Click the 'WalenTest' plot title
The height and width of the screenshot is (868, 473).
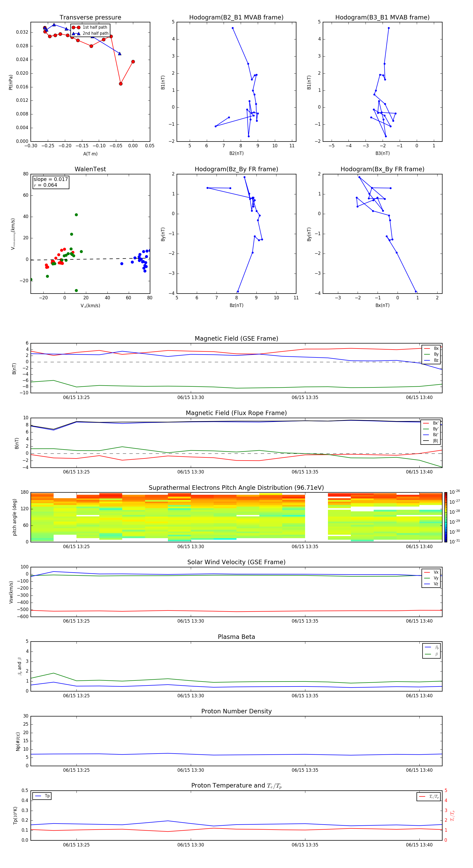point(90,169)
